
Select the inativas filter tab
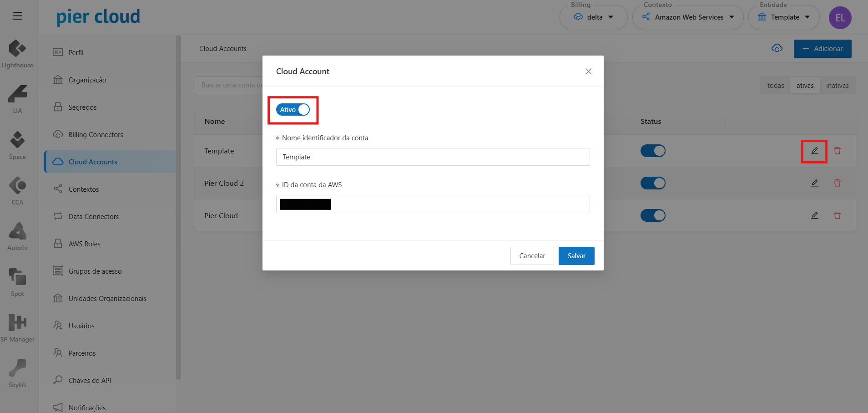tap(837, 86)
